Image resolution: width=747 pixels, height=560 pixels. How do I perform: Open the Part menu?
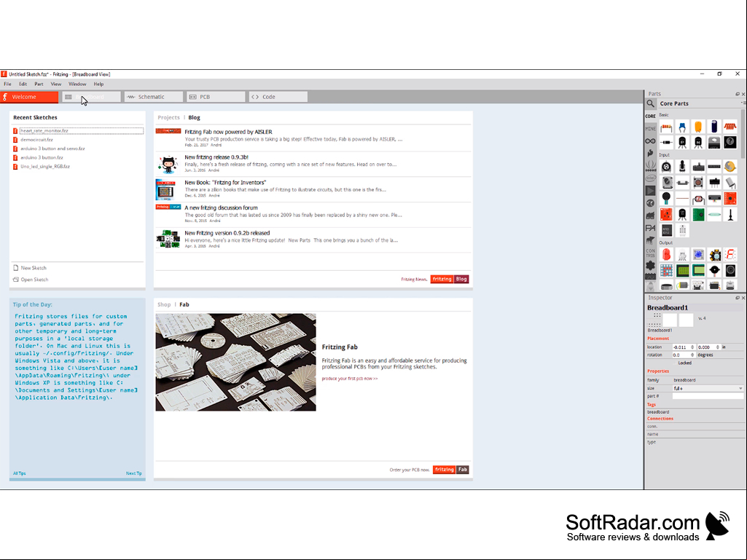point(39,84)
